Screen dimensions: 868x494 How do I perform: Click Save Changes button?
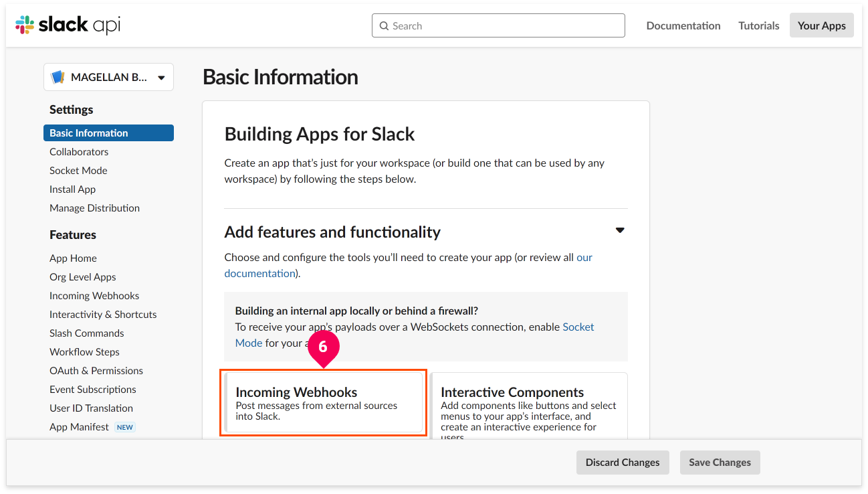(x=720, y=463)
